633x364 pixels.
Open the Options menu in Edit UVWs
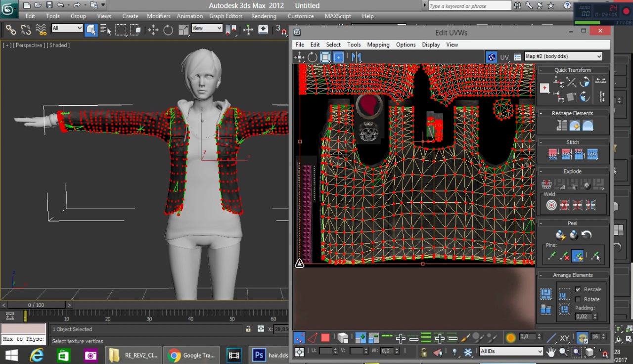(406, 45)
